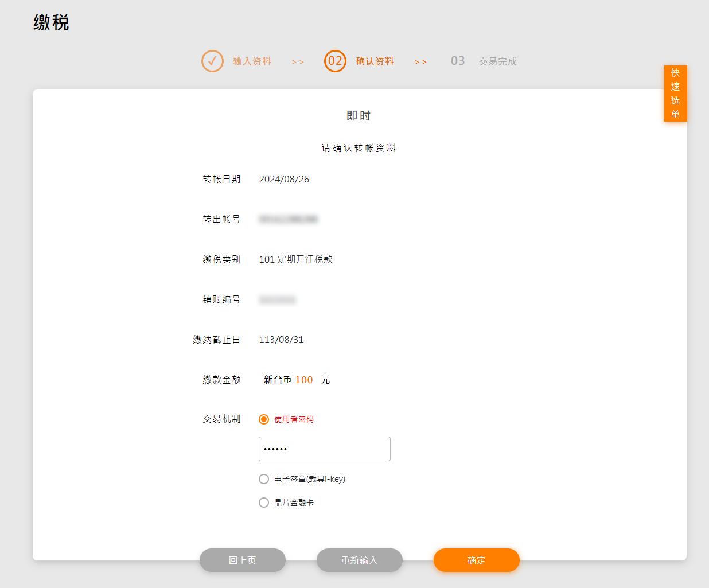
Task: Select the 晶片金融卡 radio button
Action: coord(264,503)
